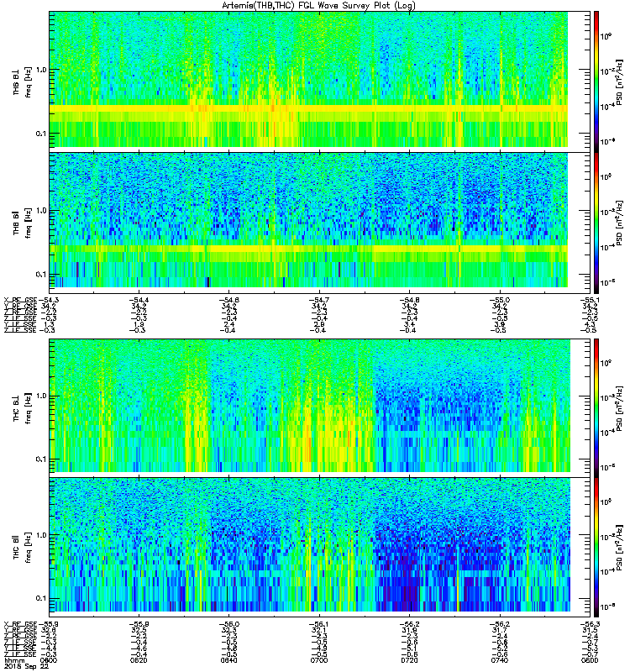Click the PSD [nT²/Hz] label of THB B∥ panel
The height and width of the screenshot is (672, 630).
point(620,223)
